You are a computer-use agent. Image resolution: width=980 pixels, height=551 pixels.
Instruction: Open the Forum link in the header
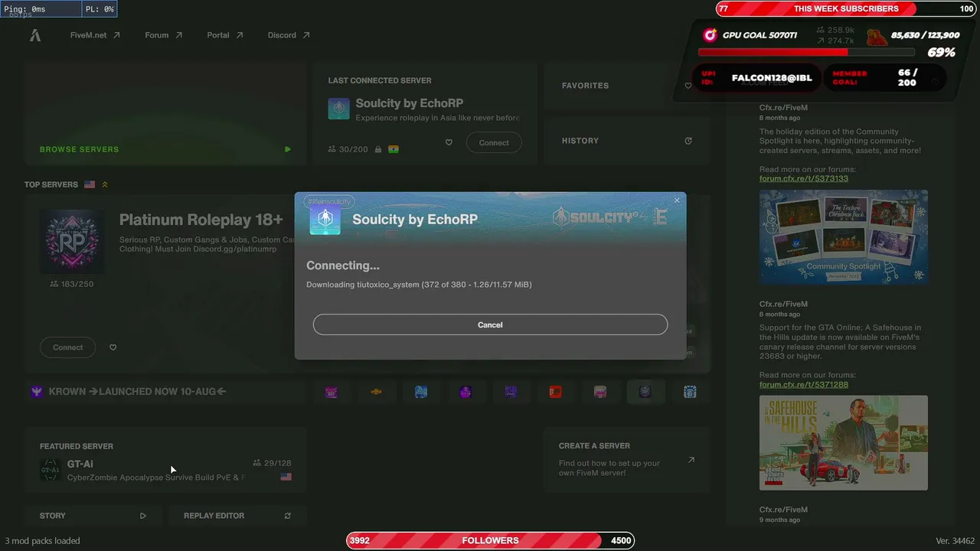[x=163, y=35]
